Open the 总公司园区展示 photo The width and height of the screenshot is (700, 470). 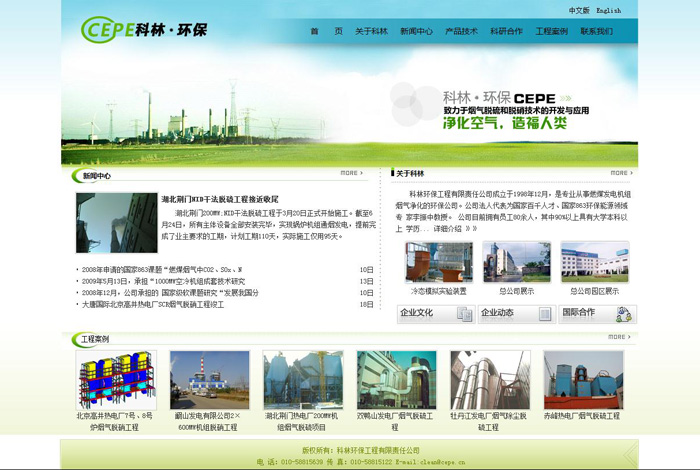click(x=594, y=262)
